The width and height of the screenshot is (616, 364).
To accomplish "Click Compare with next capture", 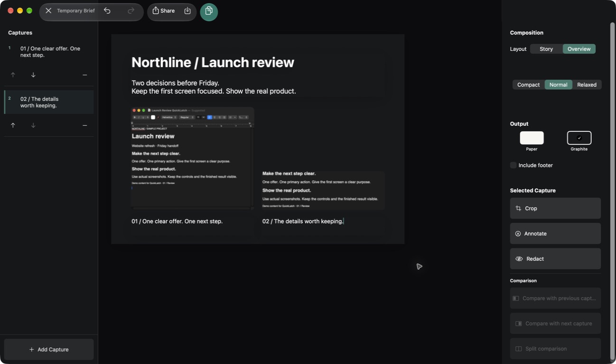I will coord(555,323).
